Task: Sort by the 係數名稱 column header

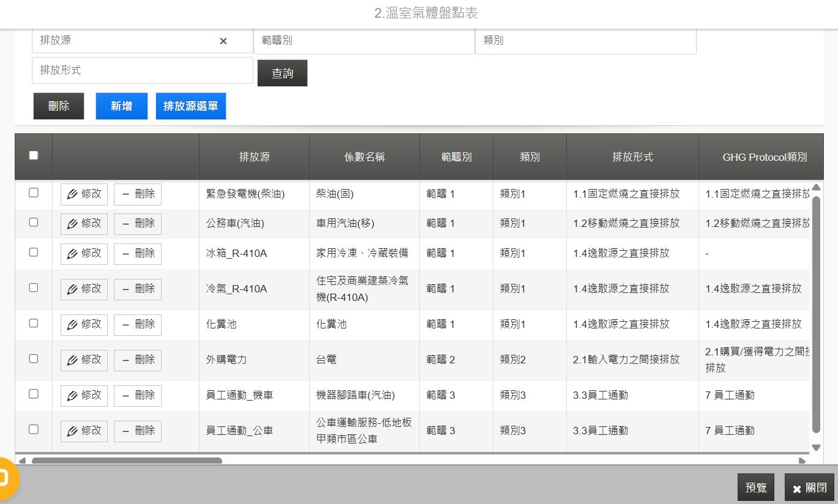Action: coord(365,157)
